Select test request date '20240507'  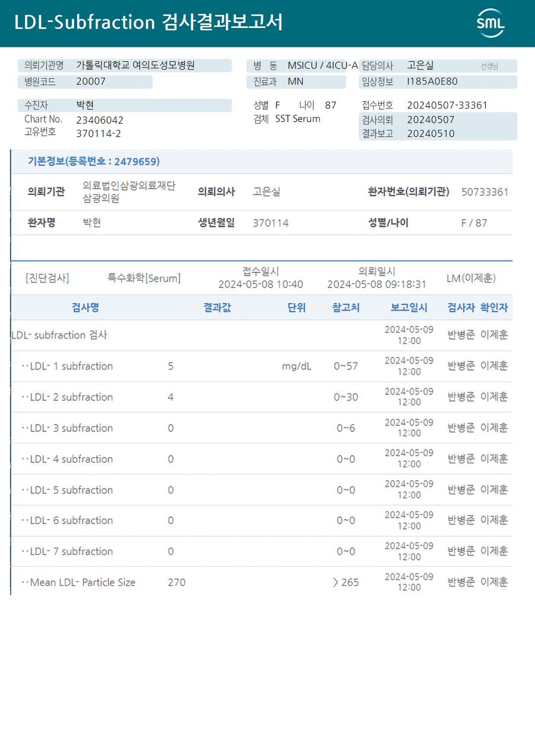click(x=431, y=120)
